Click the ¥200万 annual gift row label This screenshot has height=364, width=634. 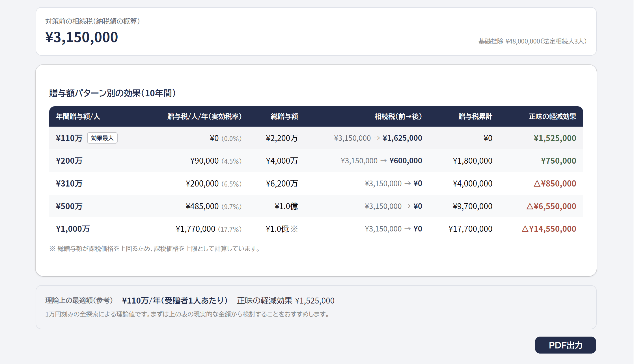tap(69, 161)
